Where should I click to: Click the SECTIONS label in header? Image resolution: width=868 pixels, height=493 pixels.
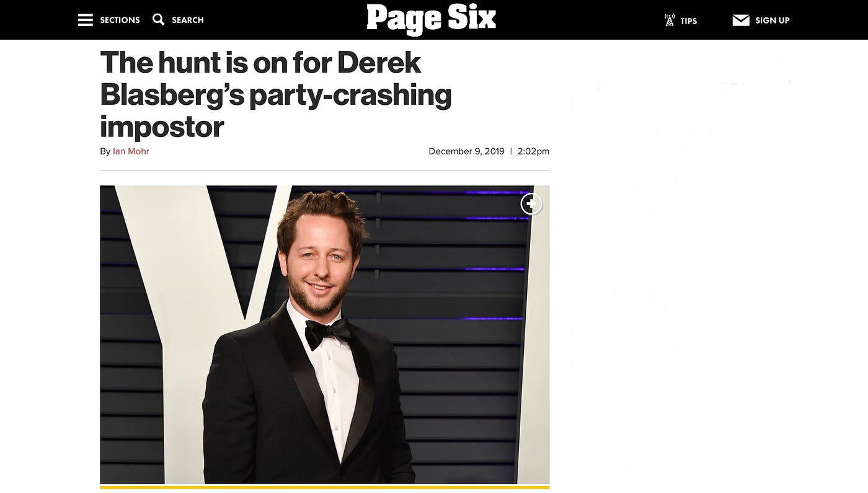pyautogui.click(x=120, y=20)
